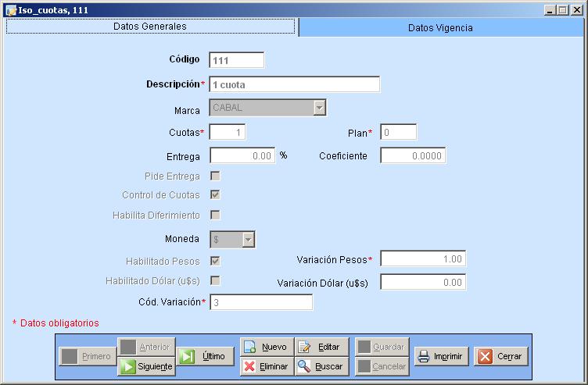Viewport: 588px width, 385px height.
Task: Print the record using Imprimir
Action: click(x=440, y=356)
